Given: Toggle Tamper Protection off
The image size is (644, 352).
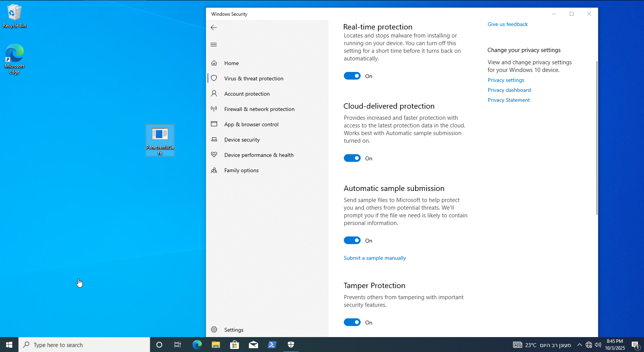Looking at the screenshot, I should (x=352, y=322).
